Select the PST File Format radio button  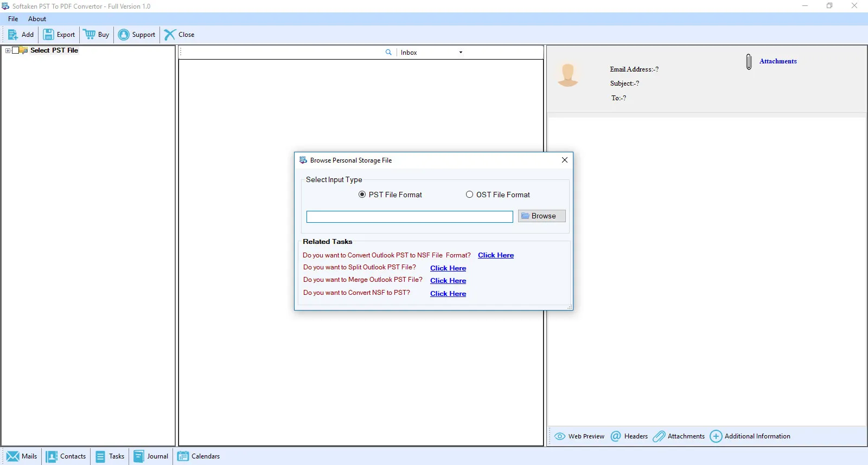click(362, 195)
